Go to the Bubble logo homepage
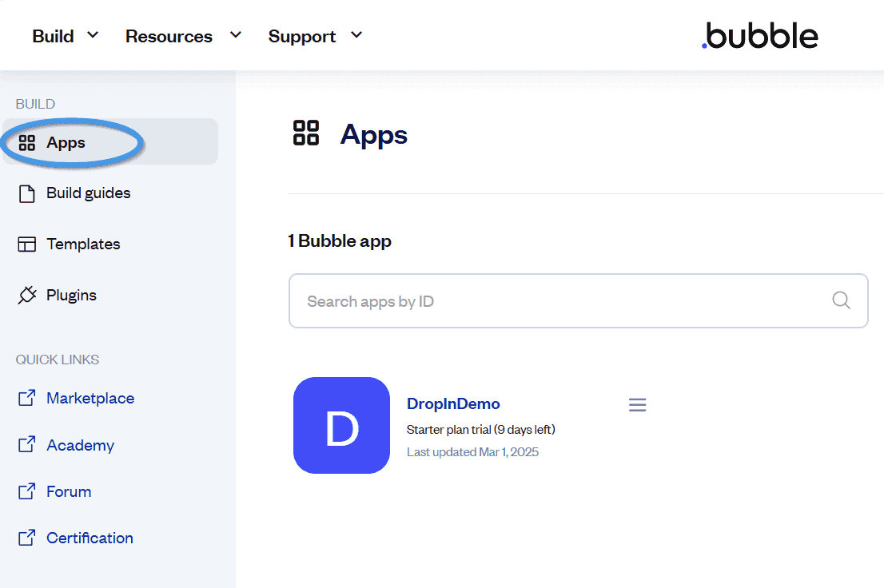 759,35
